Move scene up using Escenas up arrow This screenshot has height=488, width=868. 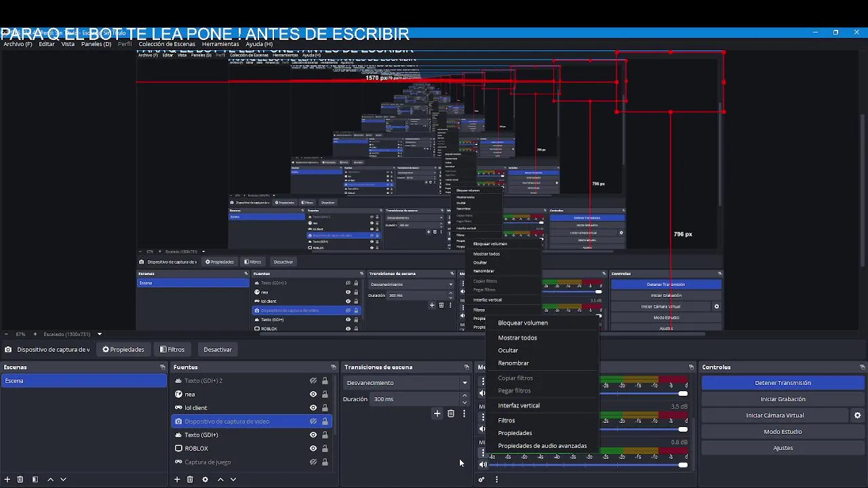pyautogui.click(x=50, y=479)
